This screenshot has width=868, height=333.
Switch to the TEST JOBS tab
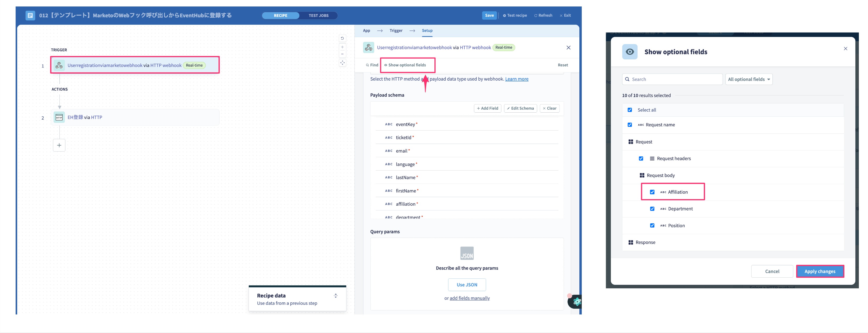point(318,16)
